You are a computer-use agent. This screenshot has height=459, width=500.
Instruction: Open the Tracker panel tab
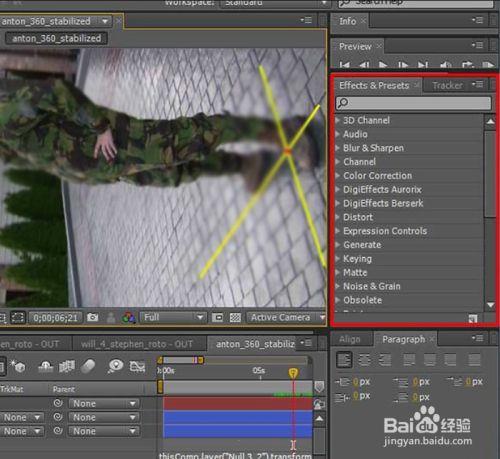tap(447, 86)
